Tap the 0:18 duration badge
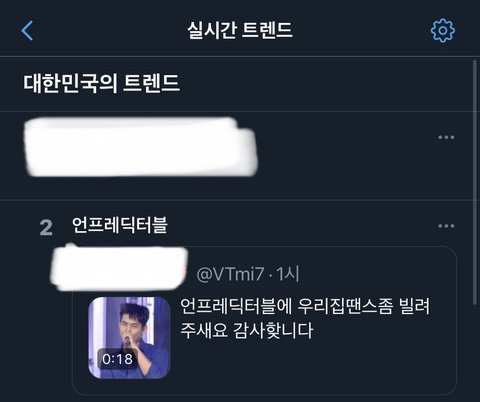Image resolution: width=480 pixels, height=402 pixels. pyautogui.click(x=117, y=359)
